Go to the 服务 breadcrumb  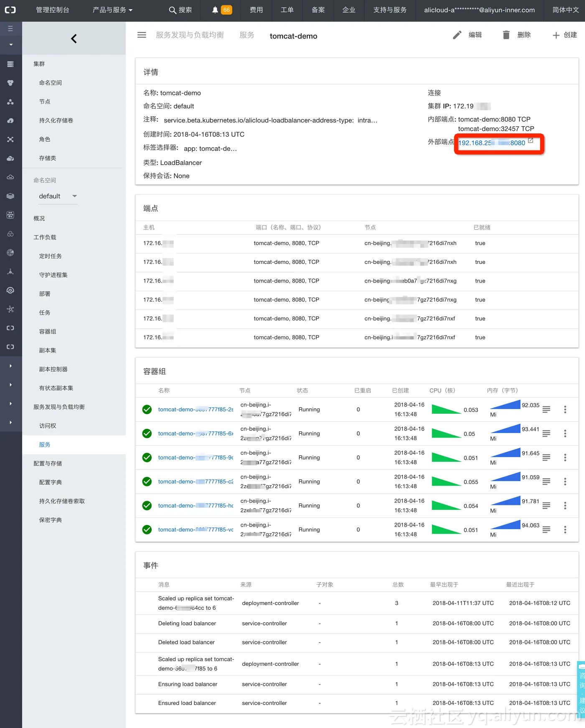(x=247, y=35)
